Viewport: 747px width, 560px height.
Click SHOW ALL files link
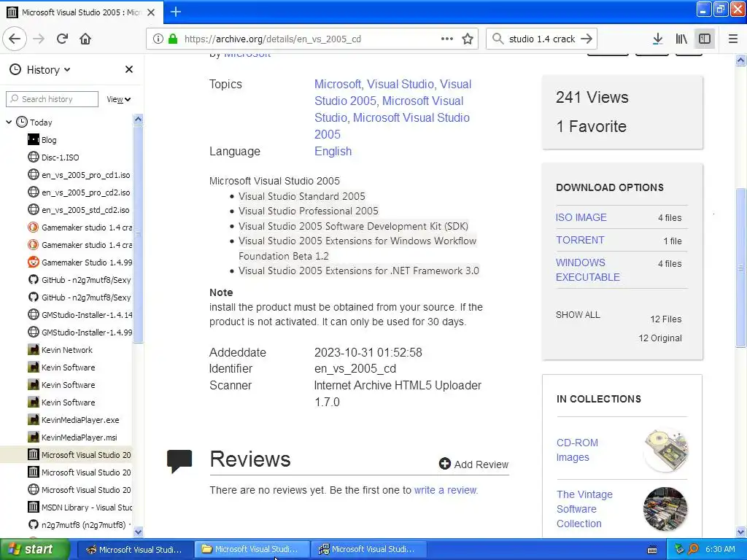tap(578, 315)
